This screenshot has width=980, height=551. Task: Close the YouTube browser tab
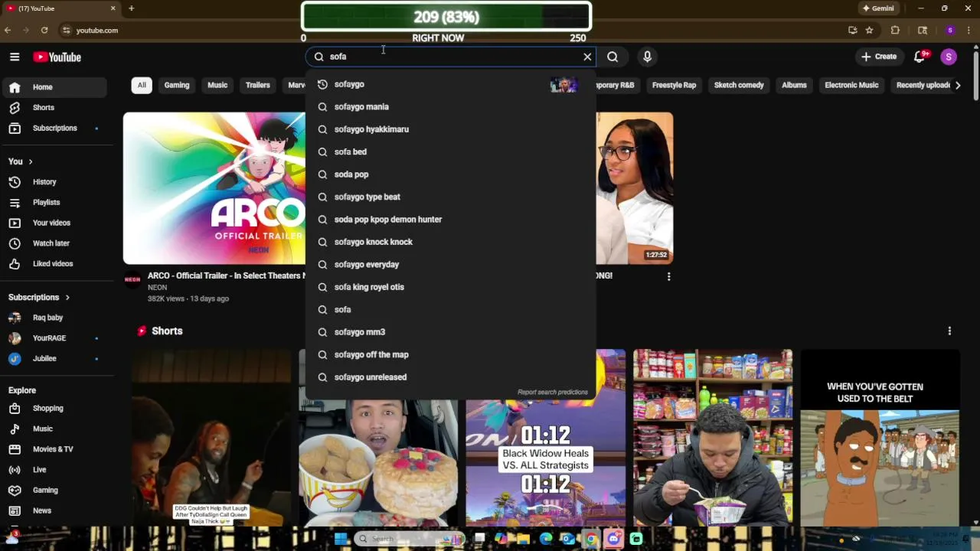[113, 8]
